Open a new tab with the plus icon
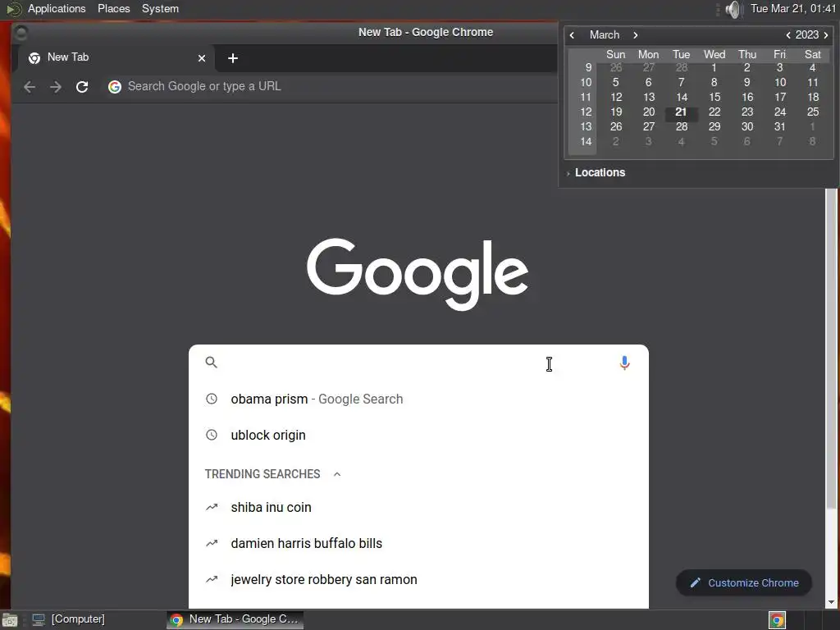Screen dimensions: 840x630 (232, 58)
